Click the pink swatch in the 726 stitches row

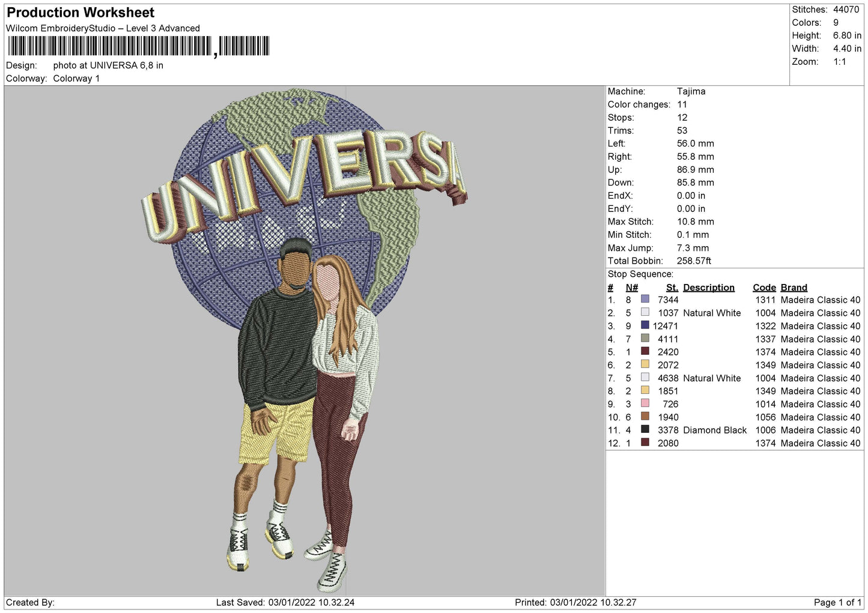(645, 403)
